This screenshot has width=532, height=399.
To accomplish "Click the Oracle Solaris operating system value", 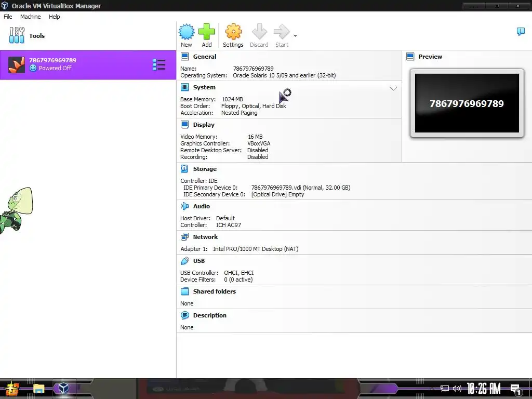I will (x=284, y=75).
